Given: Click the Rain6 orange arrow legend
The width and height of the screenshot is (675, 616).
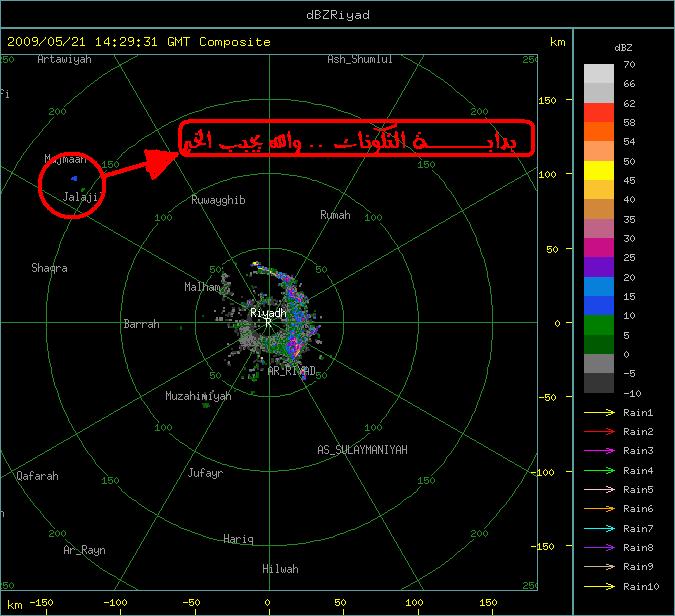Looking at the screenshot, I should click(599, 509).
